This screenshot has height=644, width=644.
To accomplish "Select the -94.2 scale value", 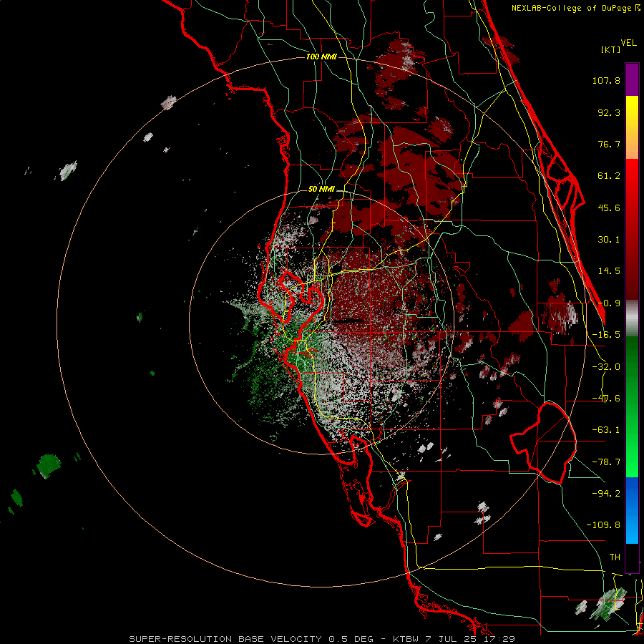I will (606, 493).
